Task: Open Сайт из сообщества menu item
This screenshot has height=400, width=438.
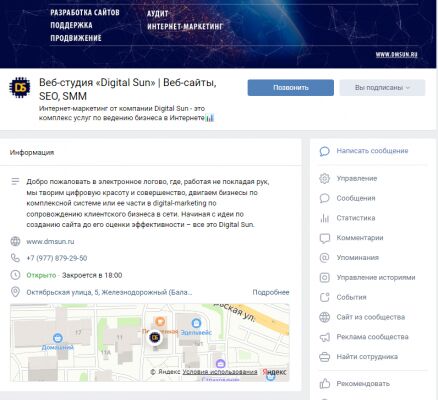Action: (371, 317)
